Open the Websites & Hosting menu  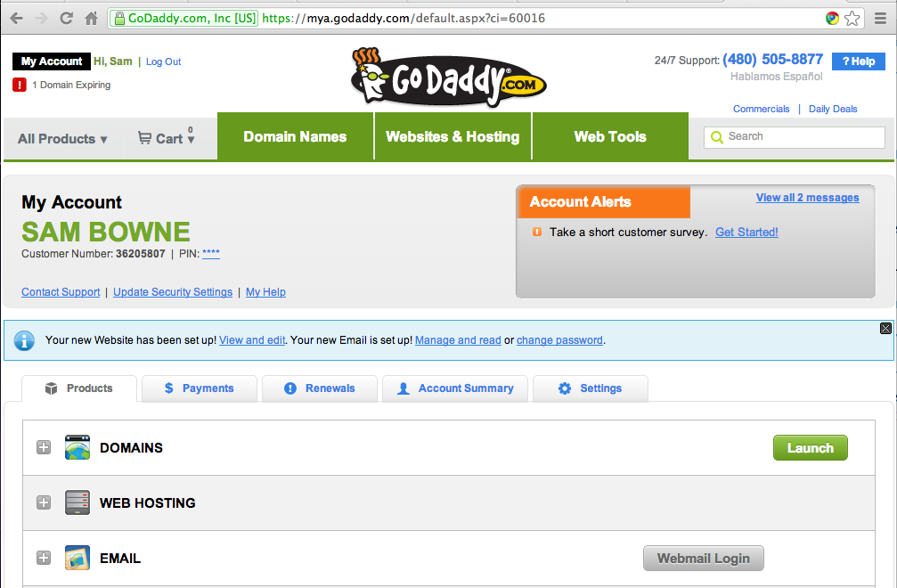point(453,136)
